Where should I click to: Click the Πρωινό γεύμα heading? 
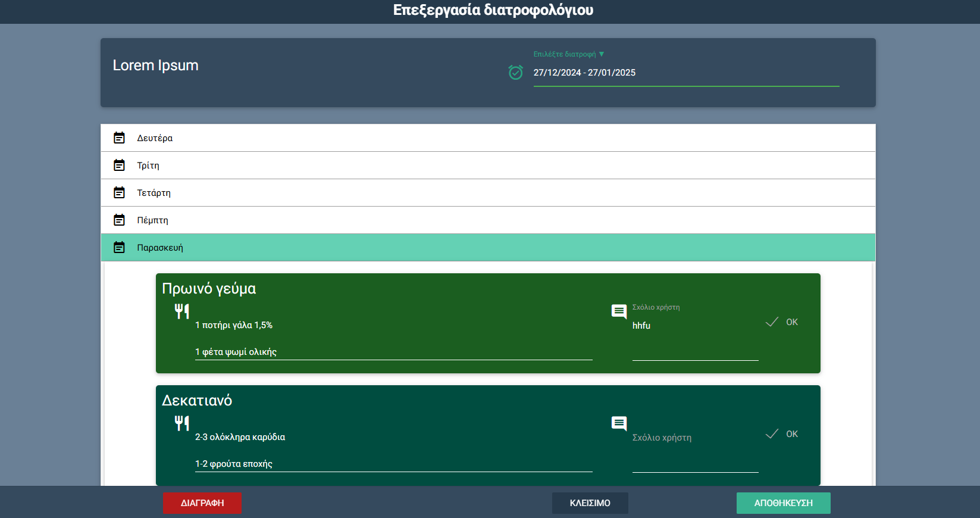pyautogui.click(x=209, y=289)
